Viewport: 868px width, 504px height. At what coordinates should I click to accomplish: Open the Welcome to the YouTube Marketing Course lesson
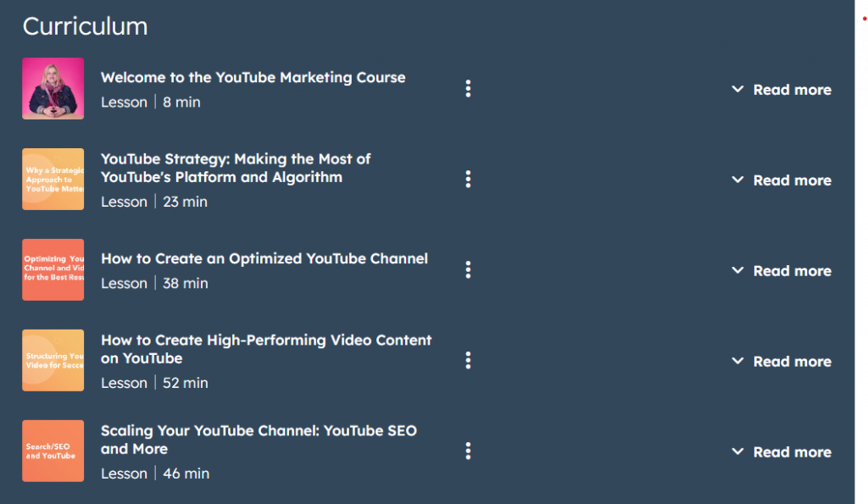(x=253, y=77)
